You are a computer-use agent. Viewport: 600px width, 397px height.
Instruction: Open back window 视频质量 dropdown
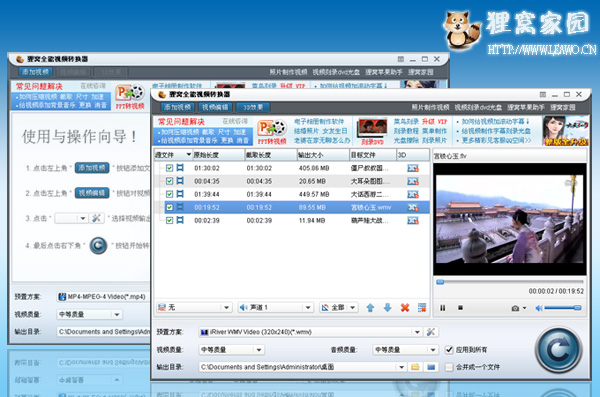(117, 315)
